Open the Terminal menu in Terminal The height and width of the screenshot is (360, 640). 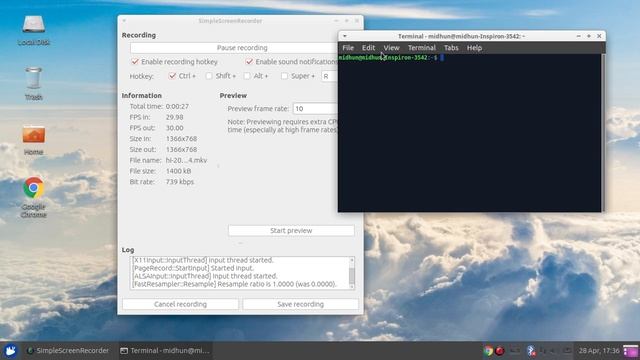422,48
